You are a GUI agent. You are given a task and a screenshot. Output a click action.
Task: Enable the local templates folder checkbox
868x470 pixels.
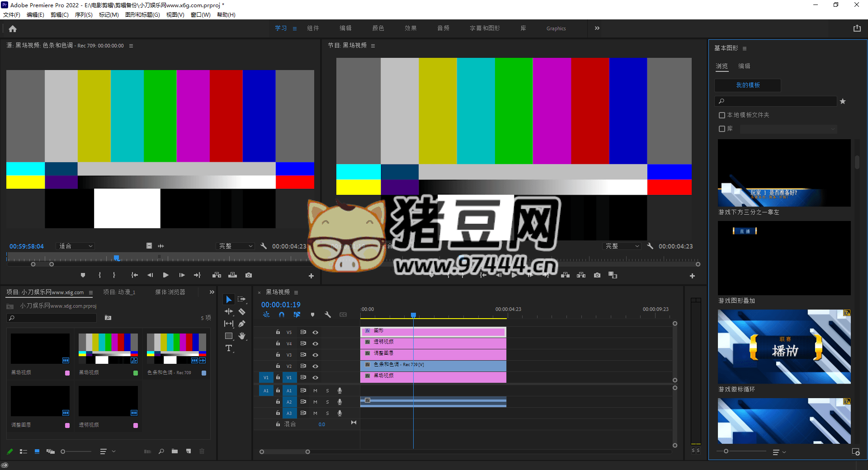click(x=722, y=115)
